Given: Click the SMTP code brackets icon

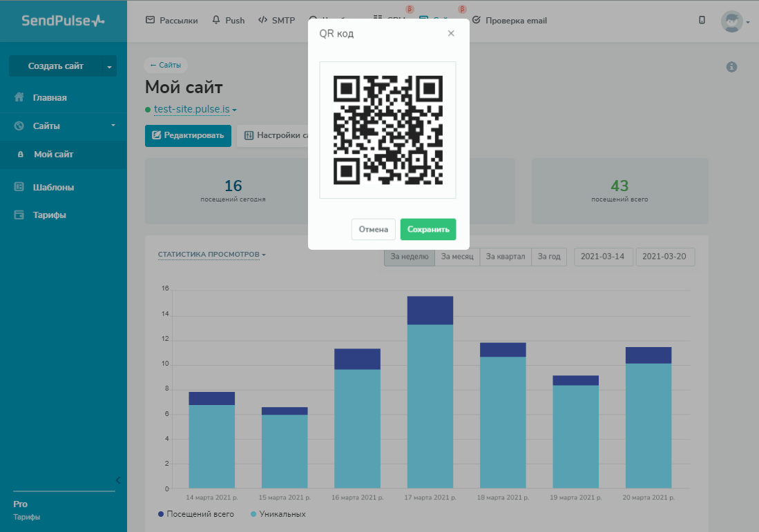Looking at the screenshot, I should 262,20.
